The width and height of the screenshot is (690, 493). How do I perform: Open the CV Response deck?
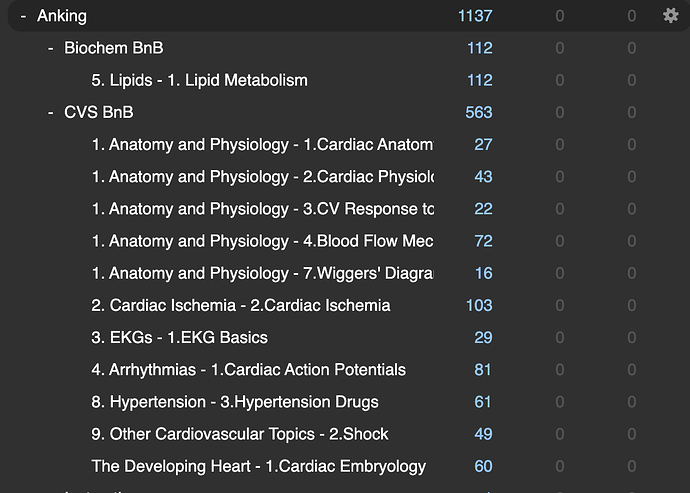click(x=262, y=209)
